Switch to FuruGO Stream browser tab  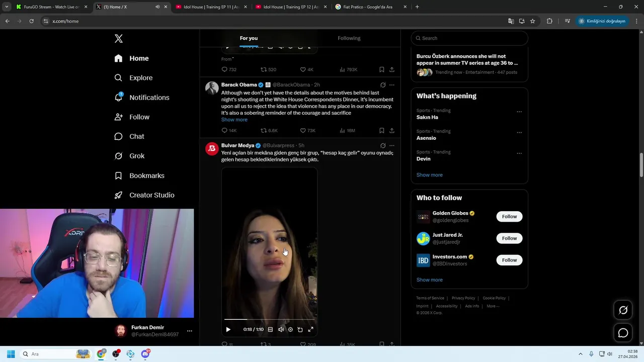(51, 7)
